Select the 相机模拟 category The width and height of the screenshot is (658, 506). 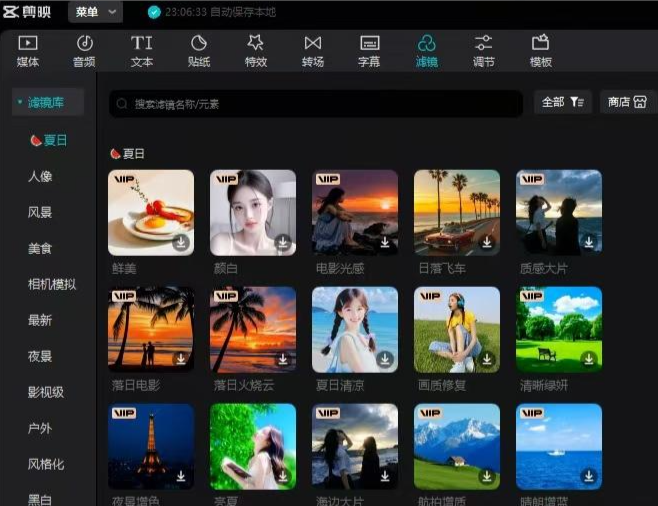(52, 284)
